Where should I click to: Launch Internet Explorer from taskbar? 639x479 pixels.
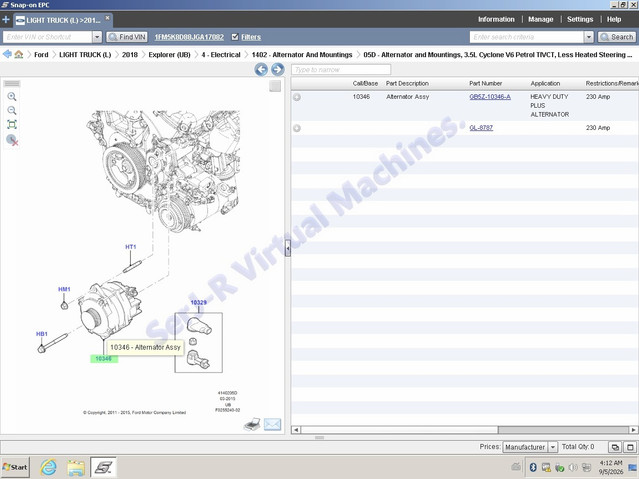coord(48,467)
